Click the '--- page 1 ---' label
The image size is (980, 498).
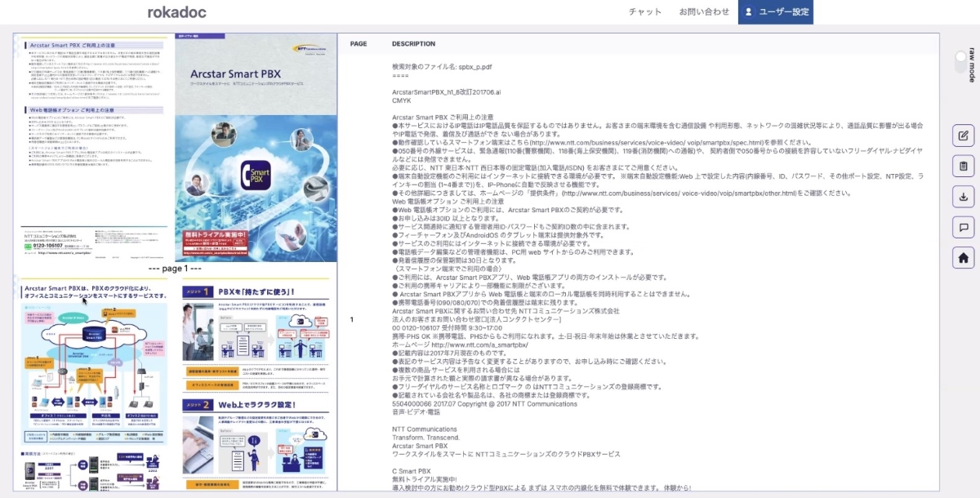pos(175,269)
